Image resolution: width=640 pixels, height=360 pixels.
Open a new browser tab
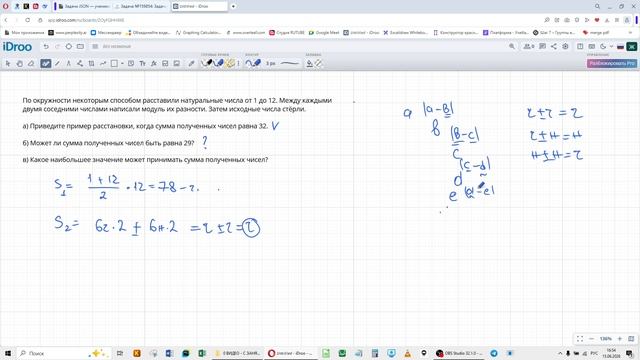coord(233,7)
